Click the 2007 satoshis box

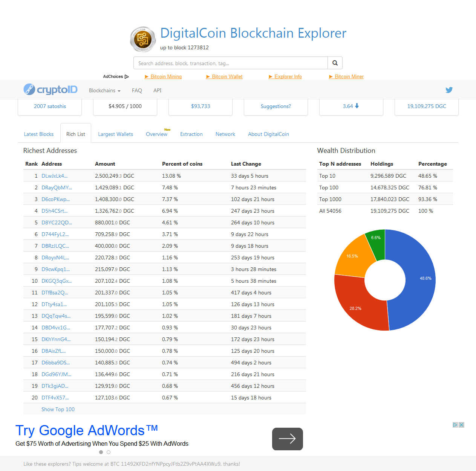point(50,107)
